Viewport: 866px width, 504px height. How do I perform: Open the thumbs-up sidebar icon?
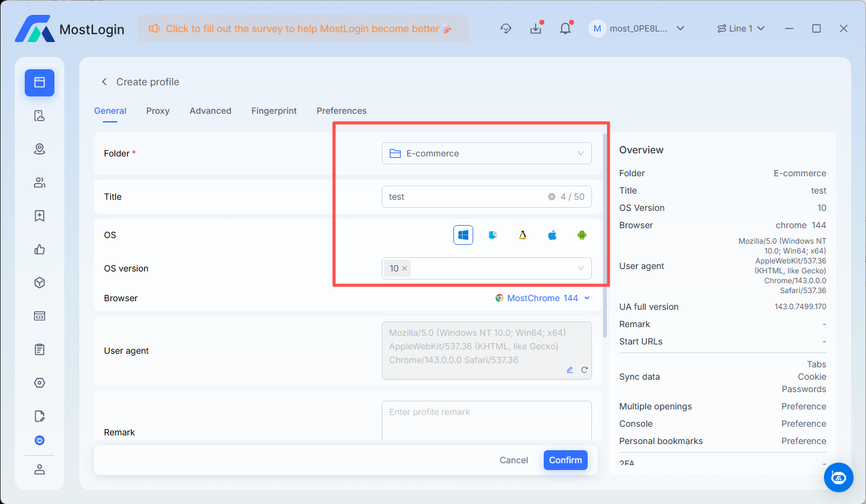click(x=40, y=249)
